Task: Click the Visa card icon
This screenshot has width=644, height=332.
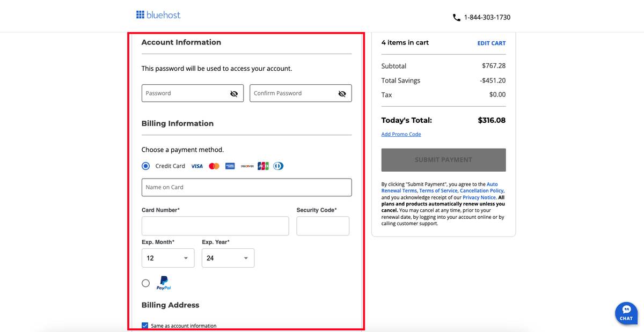Action: (196, 166)
